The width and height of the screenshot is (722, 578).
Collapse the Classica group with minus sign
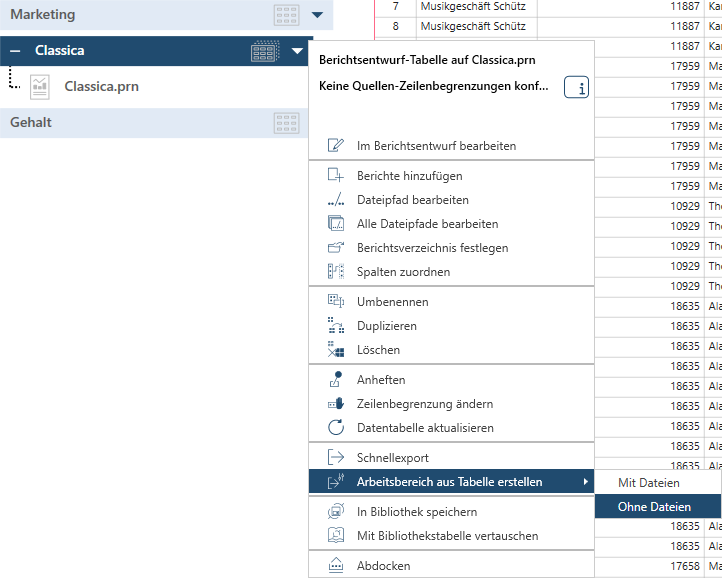click(x=15, y=51)
